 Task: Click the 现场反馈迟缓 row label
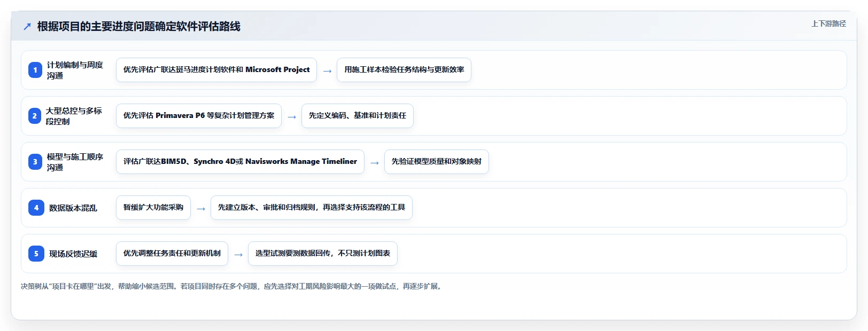point(73,254)
